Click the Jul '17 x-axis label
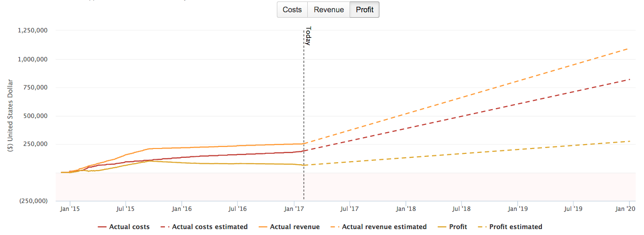Image resolution: width=644 pixels, height=235 pixels. [x=349, y=209]
